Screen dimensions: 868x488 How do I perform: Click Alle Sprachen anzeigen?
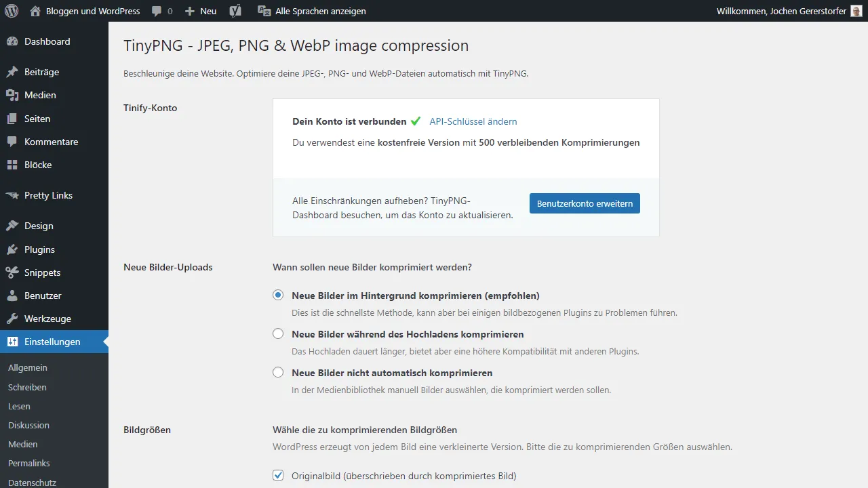(x=321, y=11)
